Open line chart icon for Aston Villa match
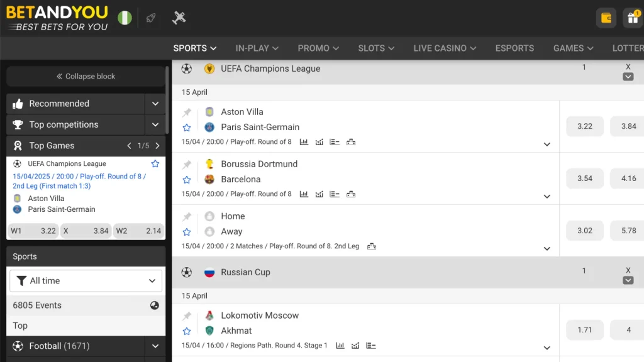 [319, 142]
